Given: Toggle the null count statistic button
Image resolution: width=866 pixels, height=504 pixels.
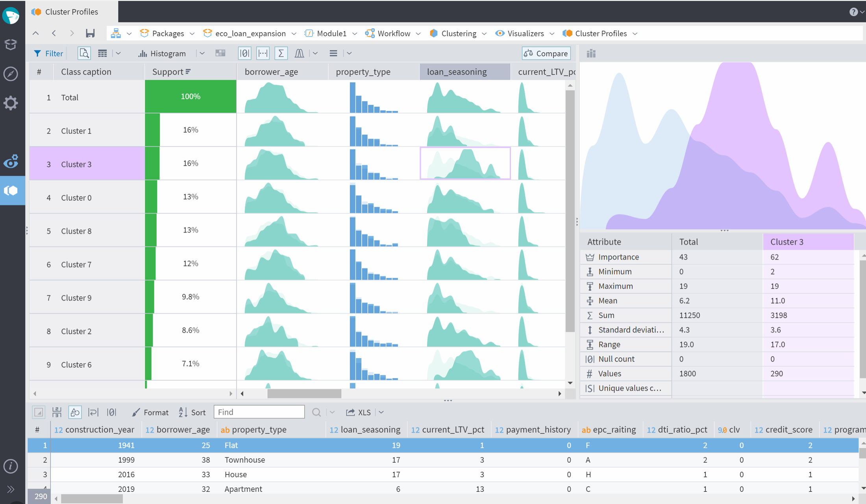Looking at the screenshot, I should pyautogui.click(x=244, y=53).
